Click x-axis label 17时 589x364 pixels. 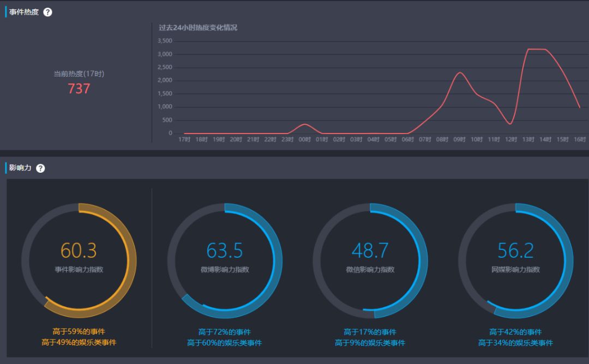click(x=184, y=139)
